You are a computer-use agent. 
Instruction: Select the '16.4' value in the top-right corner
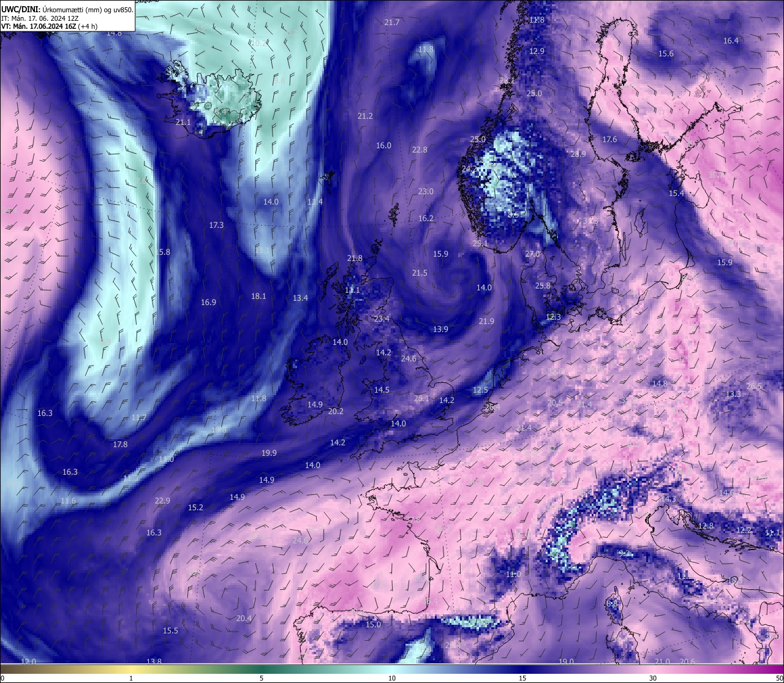(731, 41)
